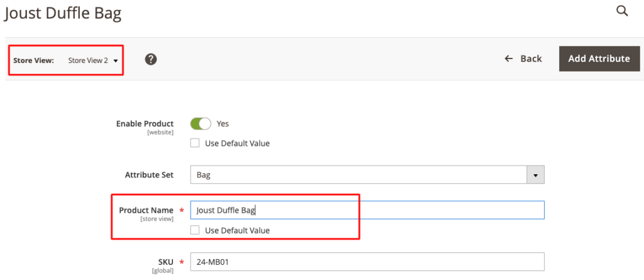Image resolution: width=644 pixels, height=280 pixels.
Task: Click the Enable Product field label
Action: 145,124
